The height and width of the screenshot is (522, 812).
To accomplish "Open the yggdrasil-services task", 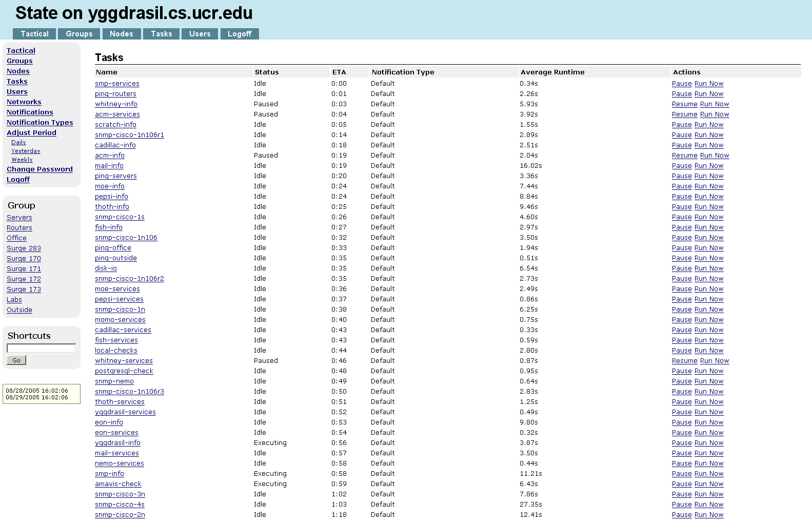I will 125,412.
